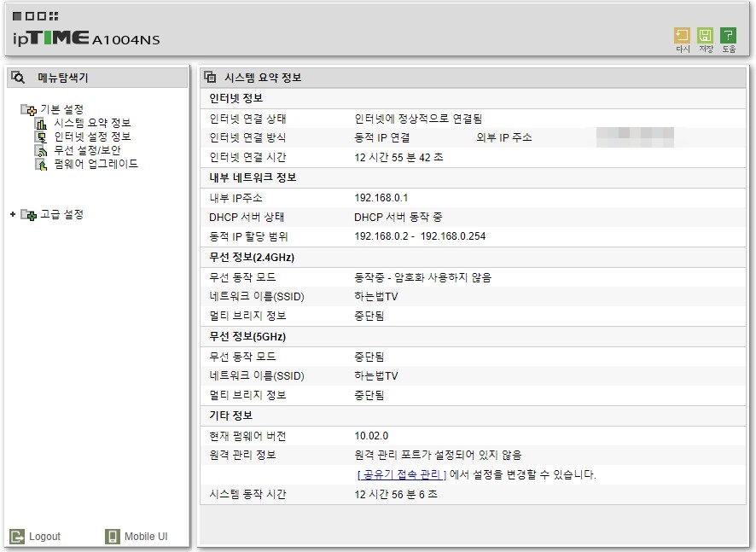Click the 내부 네트워크 정보 section heading
756x552 pixels.
[253, 177]
